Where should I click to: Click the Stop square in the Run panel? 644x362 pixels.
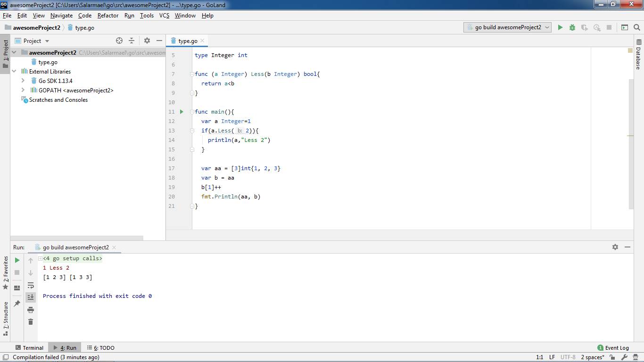point(17,272)
